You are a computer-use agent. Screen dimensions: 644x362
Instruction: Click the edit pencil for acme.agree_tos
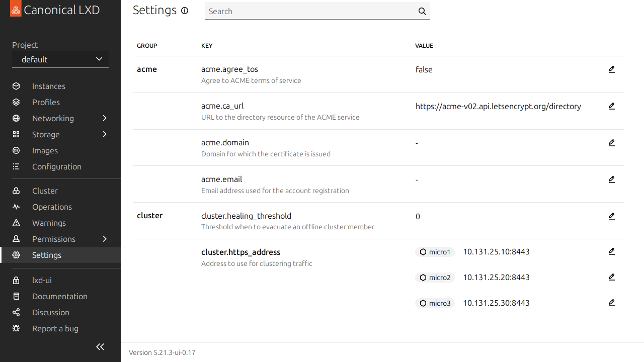(x=611, y=69)
